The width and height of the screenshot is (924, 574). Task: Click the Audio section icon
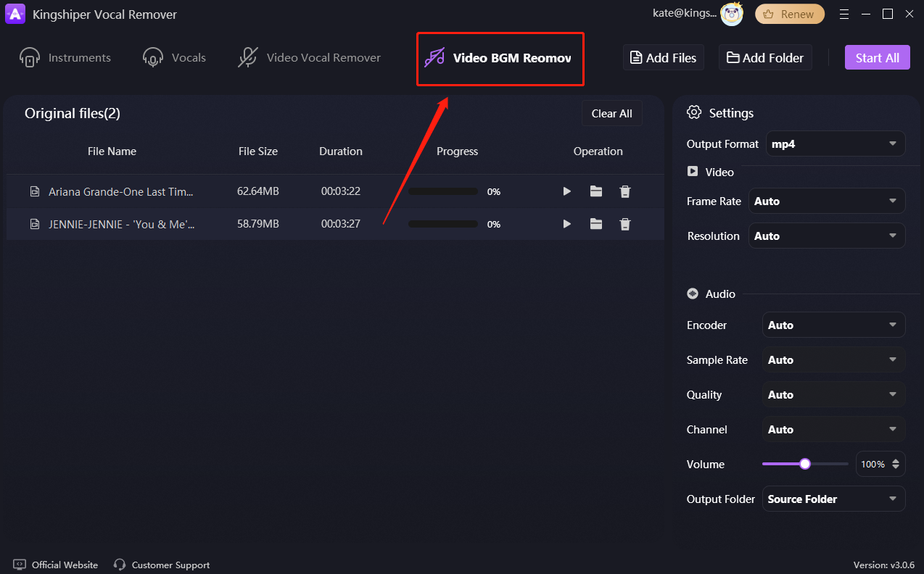tap(693, 294)
